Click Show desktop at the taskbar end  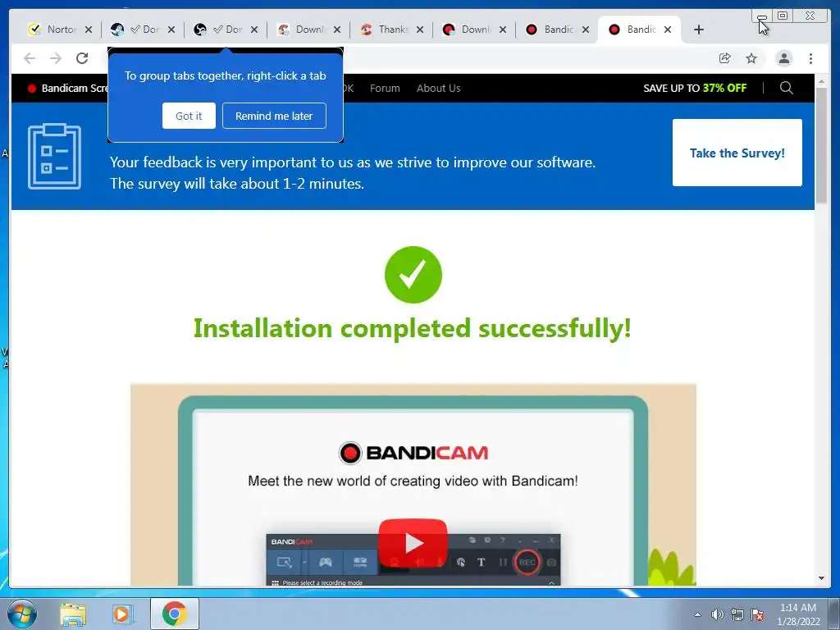(x=833, y=614)
